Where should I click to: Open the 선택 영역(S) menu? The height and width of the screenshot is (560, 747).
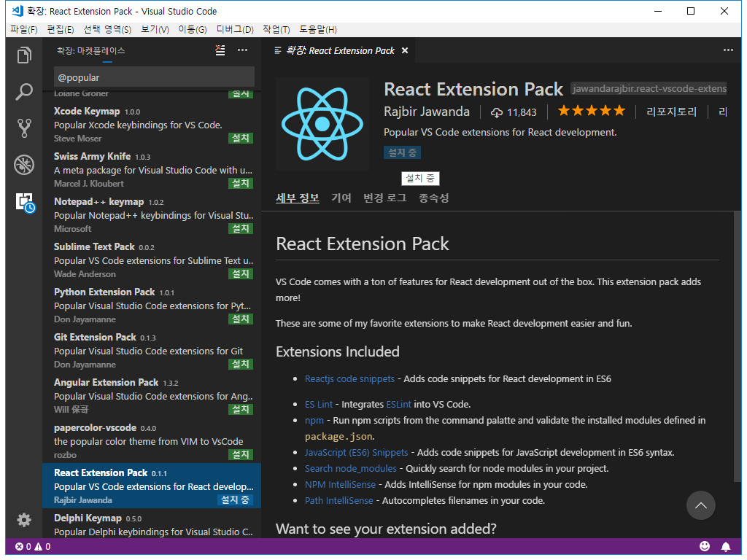tap(107, 29)
